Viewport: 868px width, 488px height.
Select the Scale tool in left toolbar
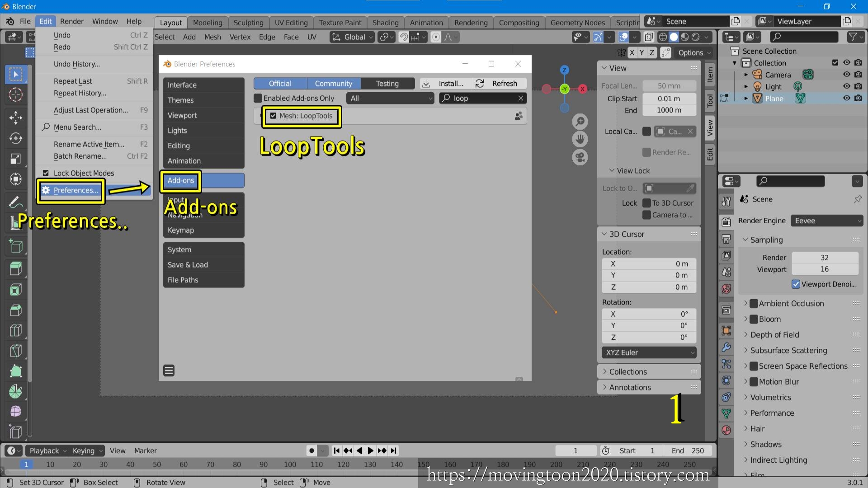click(x=16, y=159)
